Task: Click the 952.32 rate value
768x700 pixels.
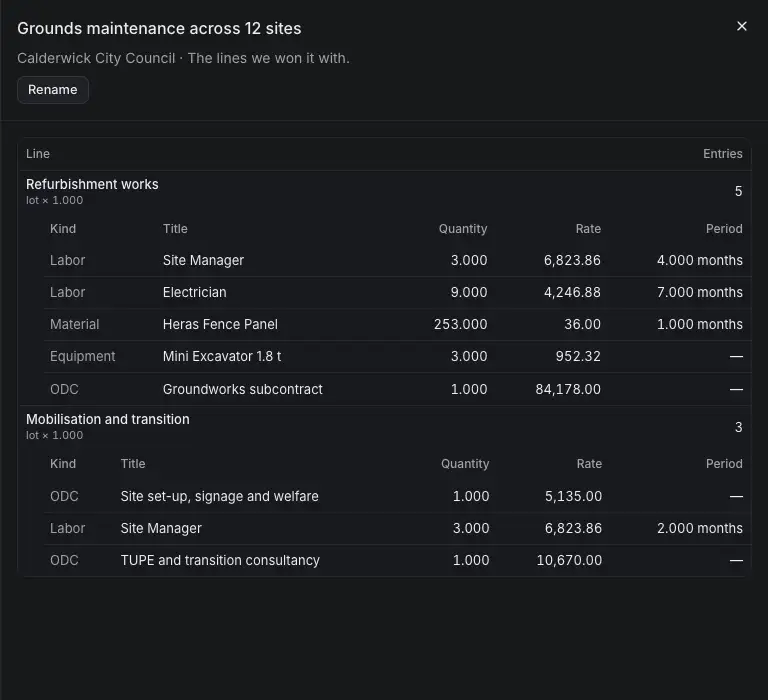Action: point(578,356)
